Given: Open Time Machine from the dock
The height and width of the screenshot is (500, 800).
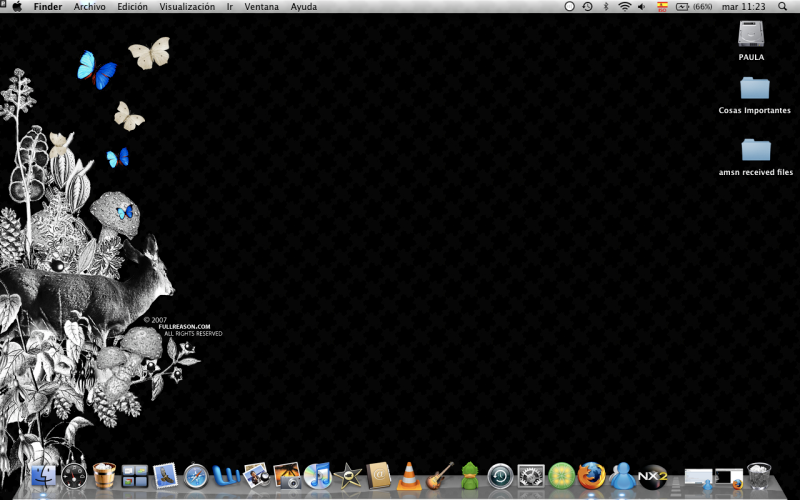Looking at the screenshot, I should click(500, 476).
